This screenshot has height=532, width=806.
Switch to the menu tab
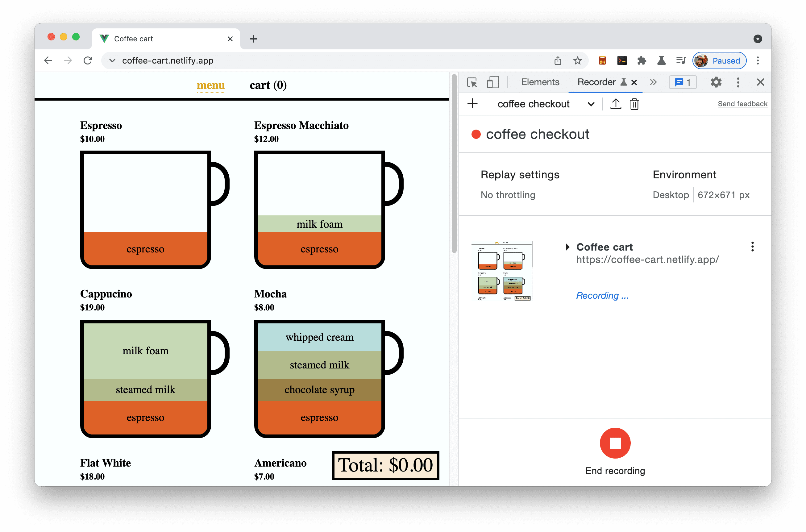(x=211, y=85)
